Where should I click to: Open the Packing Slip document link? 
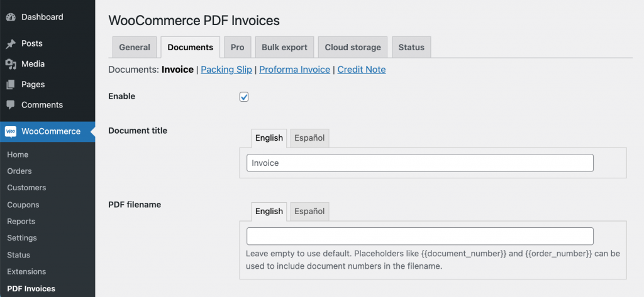point(226,70)
